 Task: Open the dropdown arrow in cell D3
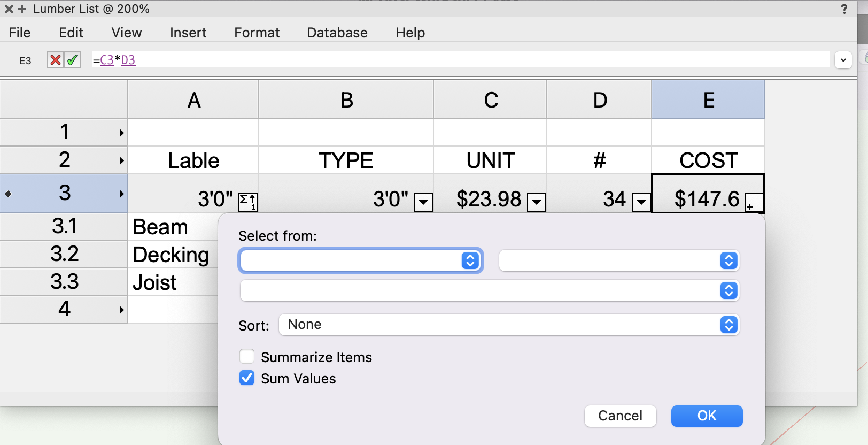(641, 202)
